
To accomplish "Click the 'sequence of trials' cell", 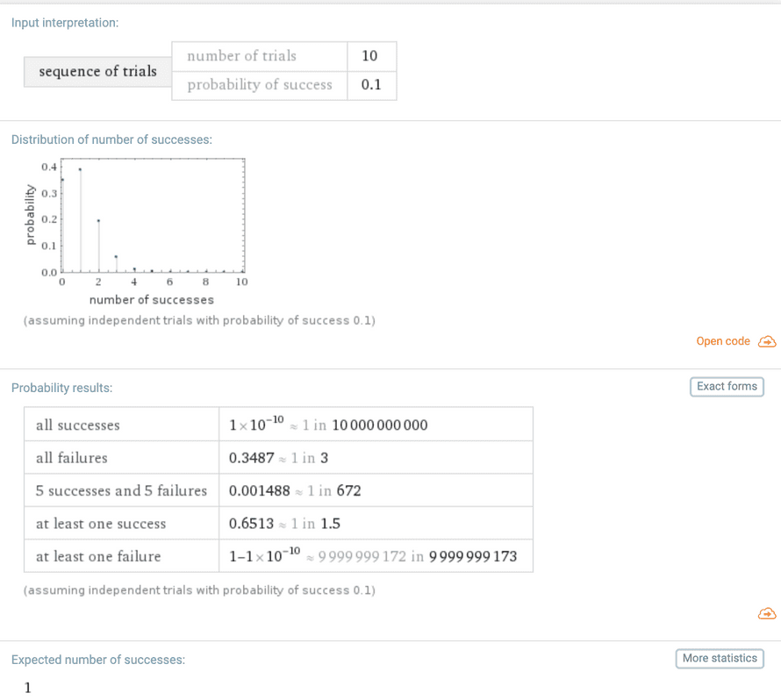I will [x=97, y=71].
